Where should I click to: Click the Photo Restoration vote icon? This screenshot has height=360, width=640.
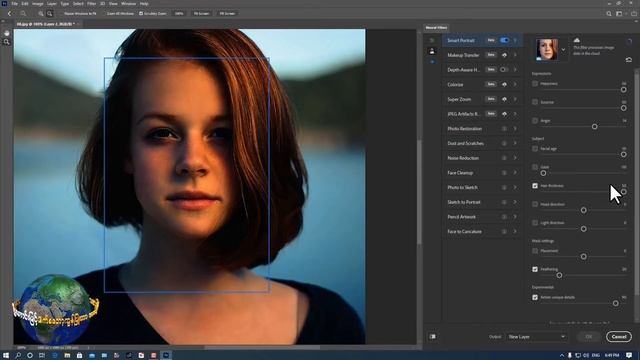click(504, 129)
